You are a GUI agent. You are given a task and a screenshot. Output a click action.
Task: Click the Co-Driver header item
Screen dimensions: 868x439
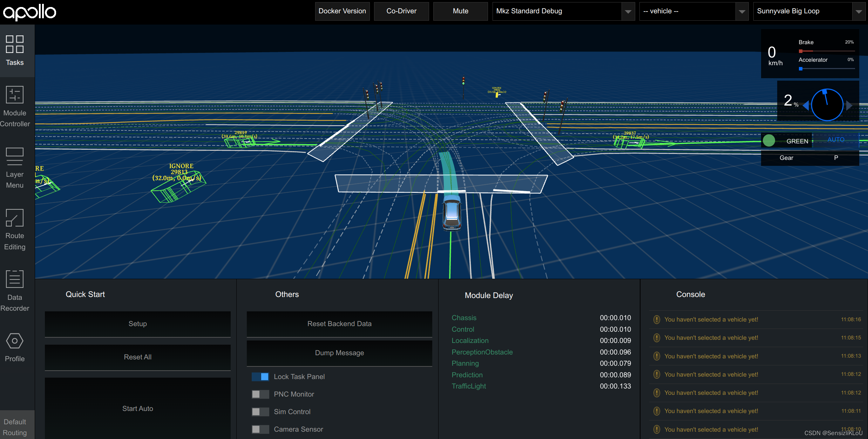pos(401,11)
